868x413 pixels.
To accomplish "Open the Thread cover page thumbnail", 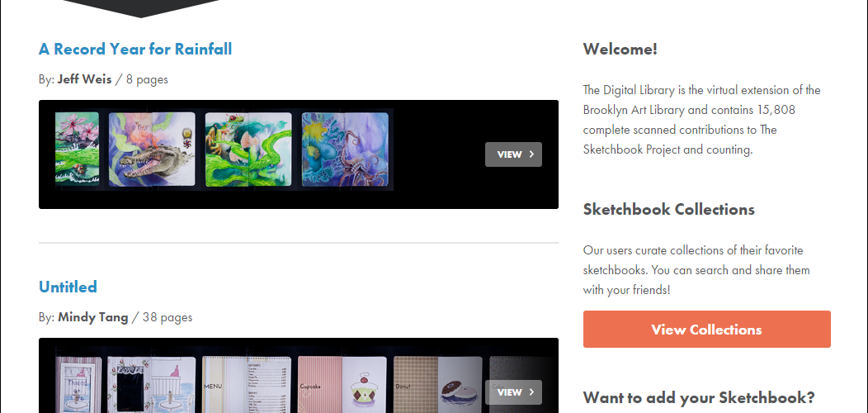I will tap(78, 384).
